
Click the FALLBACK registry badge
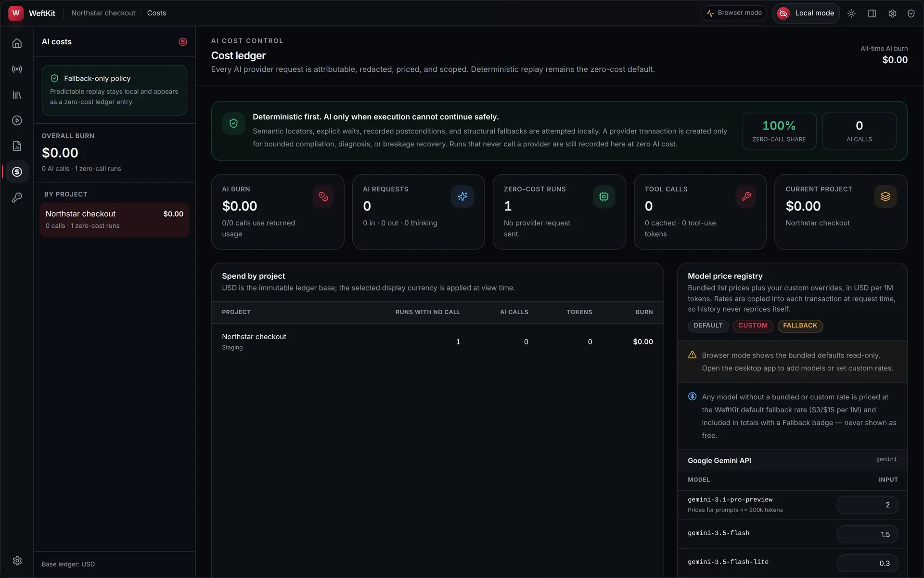pyautogui.click(x=800, y=326)
